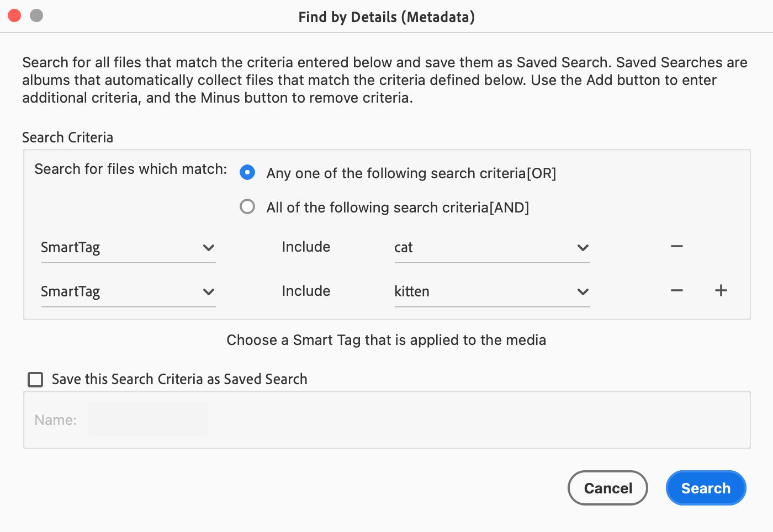
Task: Remove the "kitten" criteria row using minus icon
Action: click(x=676, y=291)
